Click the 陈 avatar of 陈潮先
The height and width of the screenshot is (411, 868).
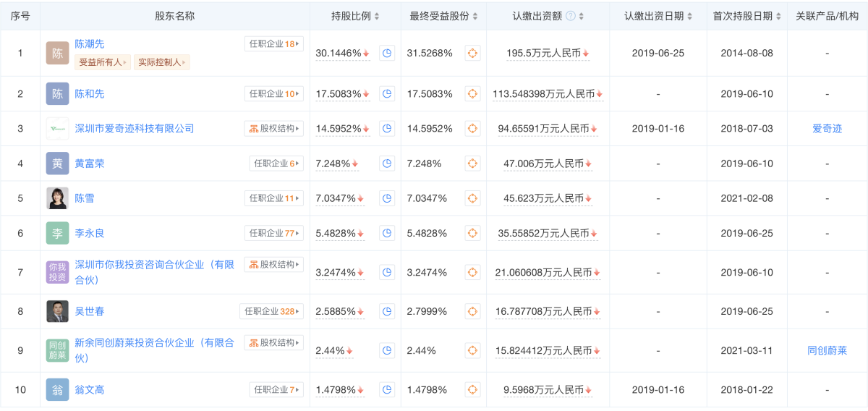click(57, 53)
